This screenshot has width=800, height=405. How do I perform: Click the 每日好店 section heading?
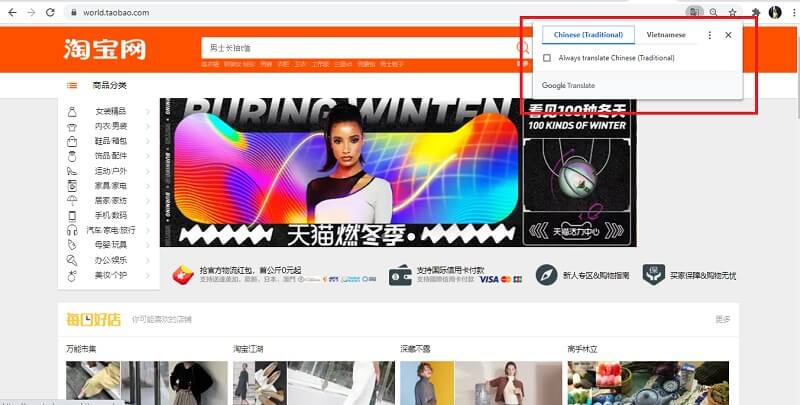[x=93, y=320]
